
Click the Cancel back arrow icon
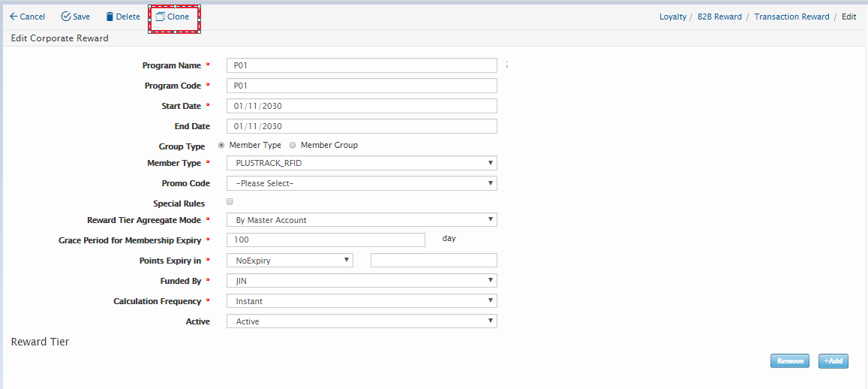pyautogui.click(x=14, y=17)
